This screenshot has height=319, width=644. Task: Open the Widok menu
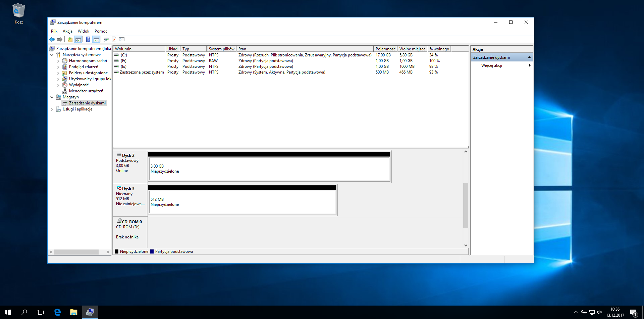point(84,31)
